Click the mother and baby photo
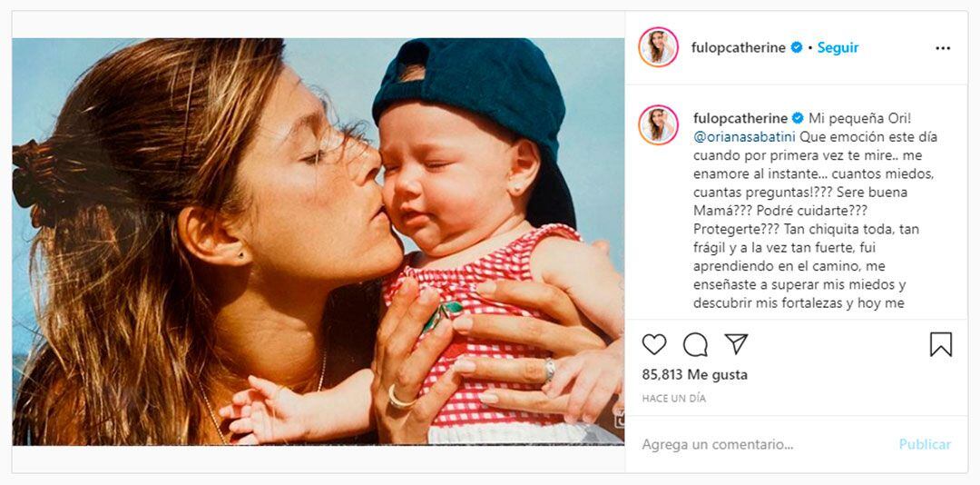The width and height of the screenshot is (980, 485). pos(318,242)
